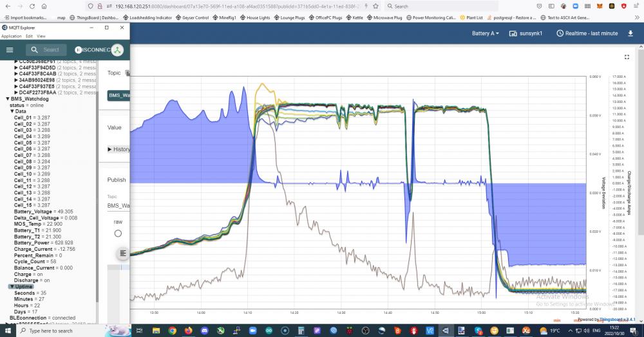644x337 pixels.
Task: Open the View menu in MQTT Explorer
Action: click(x=41, y=36)
